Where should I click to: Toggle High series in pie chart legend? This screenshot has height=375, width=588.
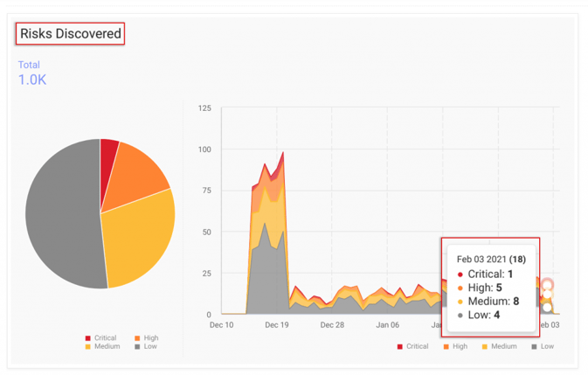[147, 338]
